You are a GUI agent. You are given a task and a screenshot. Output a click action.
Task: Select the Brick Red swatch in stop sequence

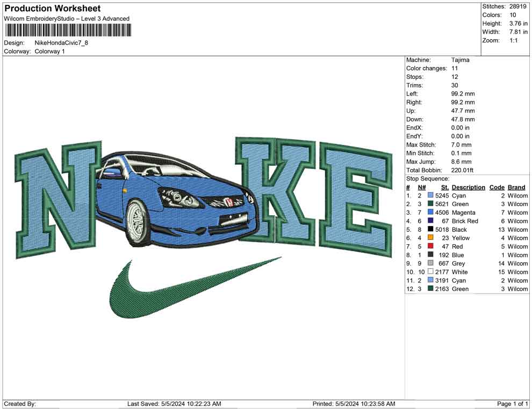430,221
